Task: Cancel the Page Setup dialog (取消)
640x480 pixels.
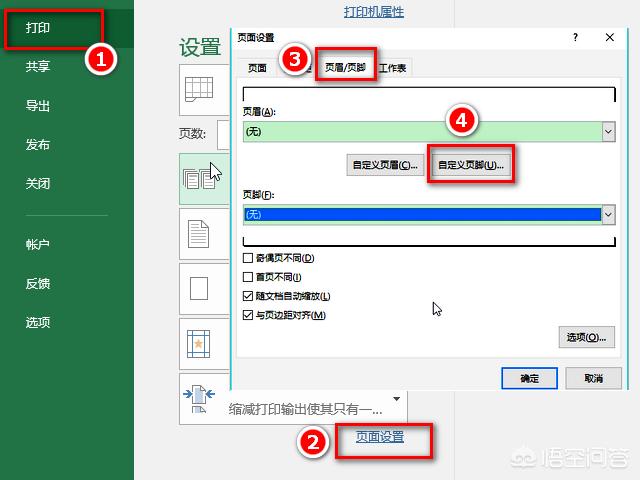Action: pos(593,378)
